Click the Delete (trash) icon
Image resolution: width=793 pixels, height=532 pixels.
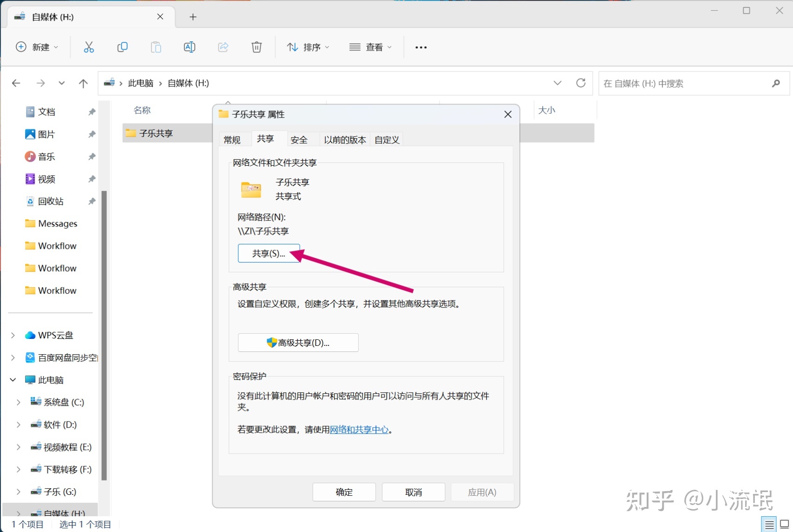(x=256, y=47)
